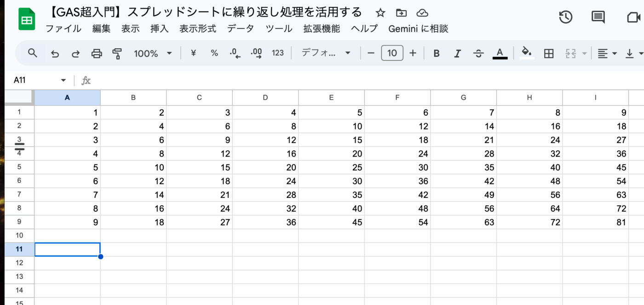
Task: Toggle bold formatting
Action: [x=437, y=53]
